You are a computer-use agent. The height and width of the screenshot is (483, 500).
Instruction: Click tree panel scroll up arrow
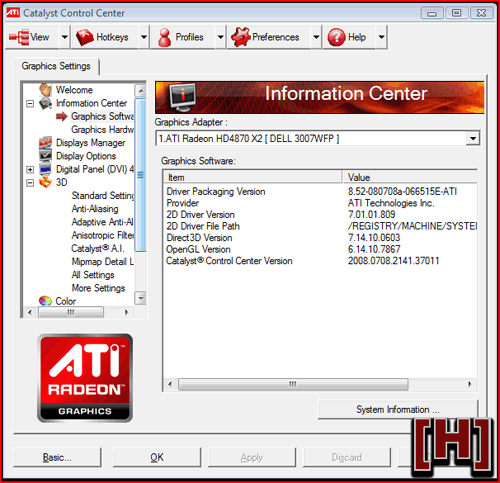coord(140,90)
